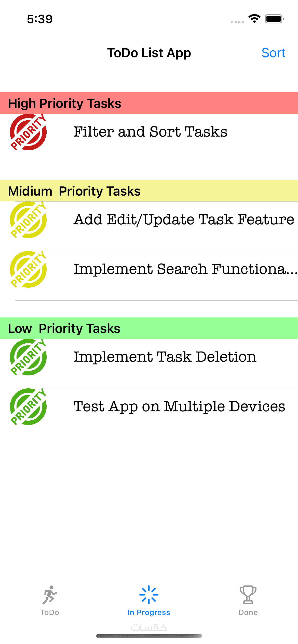
Task: Tap the In Progress spinner icon
Action: 149,595
